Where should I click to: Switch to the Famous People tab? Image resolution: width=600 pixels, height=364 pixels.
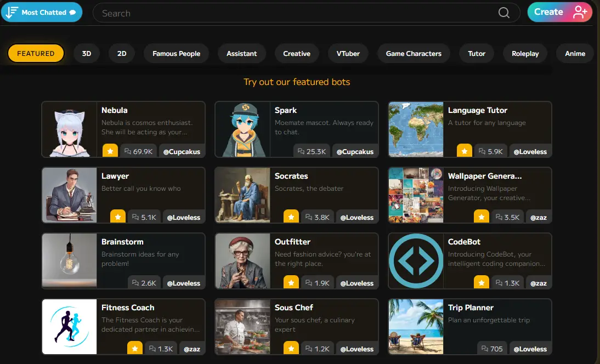click(176, 54)
